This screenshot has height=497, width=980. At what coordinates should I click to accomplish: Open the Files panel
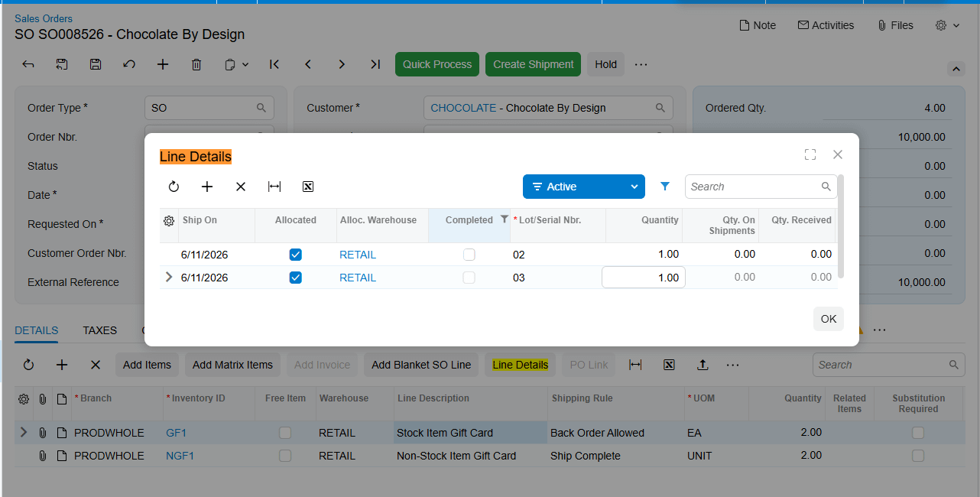pos(895,25)
